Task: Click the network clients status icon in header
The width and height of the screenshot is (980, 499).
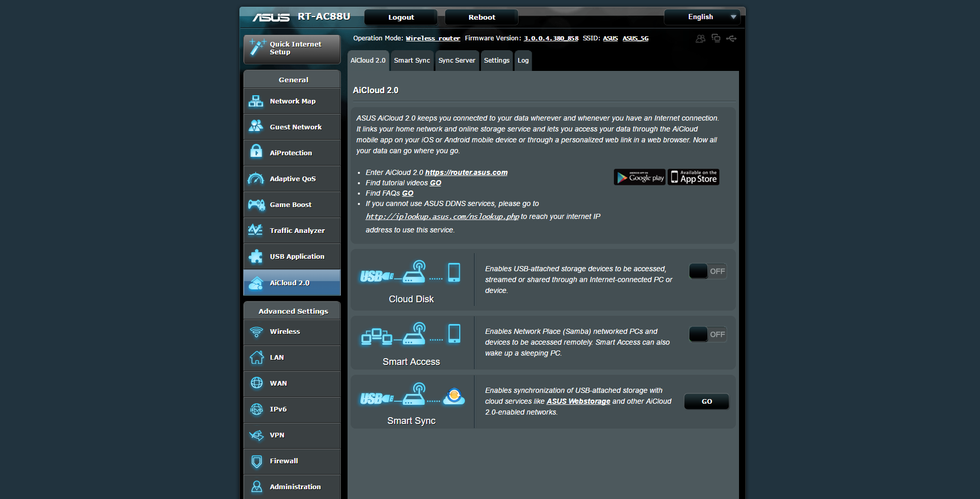Action: coord(716,38)
